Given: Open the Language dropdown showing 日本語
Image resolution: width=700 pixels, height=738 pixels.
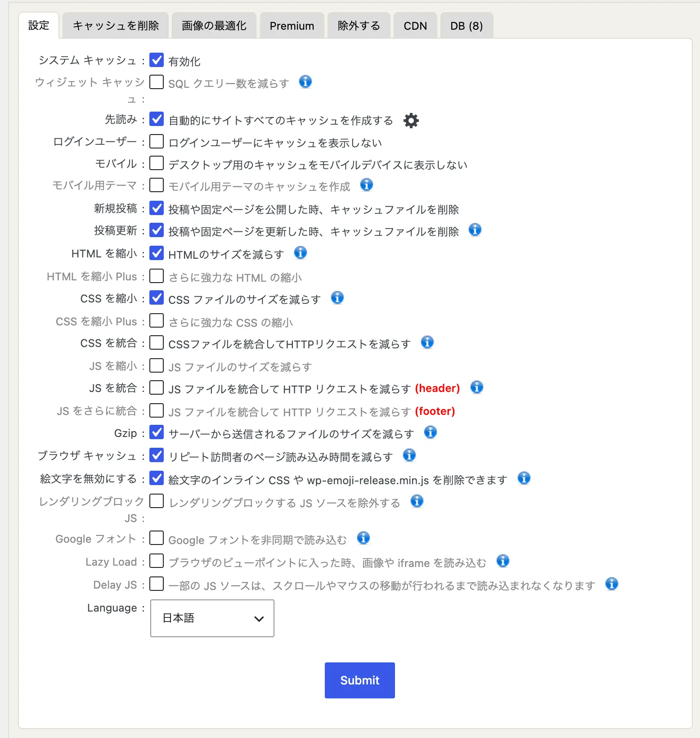Looking at the screenshot, I should [x=212, y=618].
